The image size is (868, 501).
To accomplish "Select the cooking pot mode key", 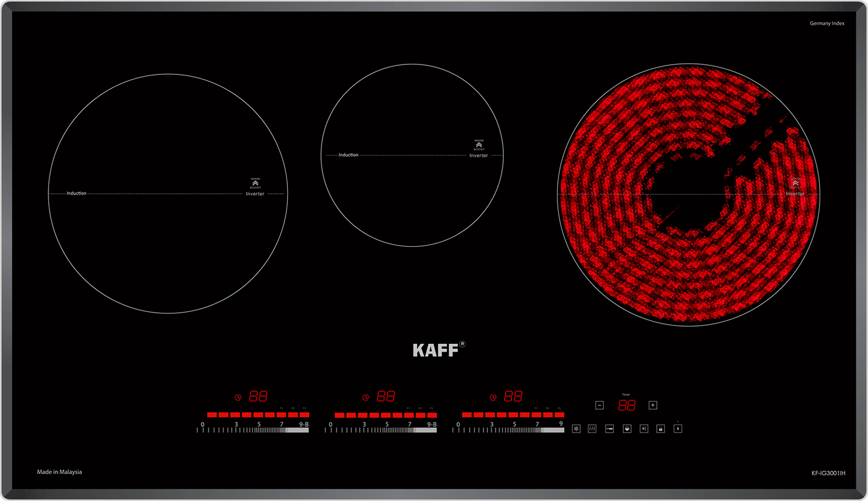I will pos(627,429).
